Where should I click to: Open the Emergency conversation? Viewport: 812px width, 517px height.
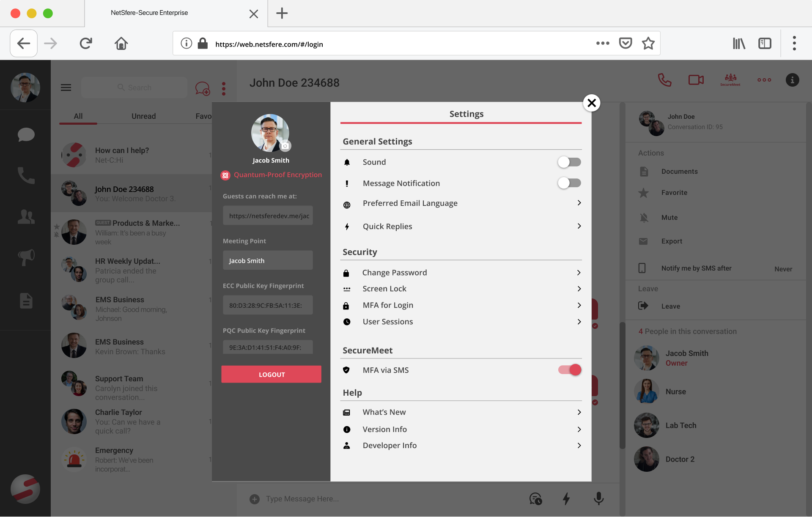coord(132,460)
